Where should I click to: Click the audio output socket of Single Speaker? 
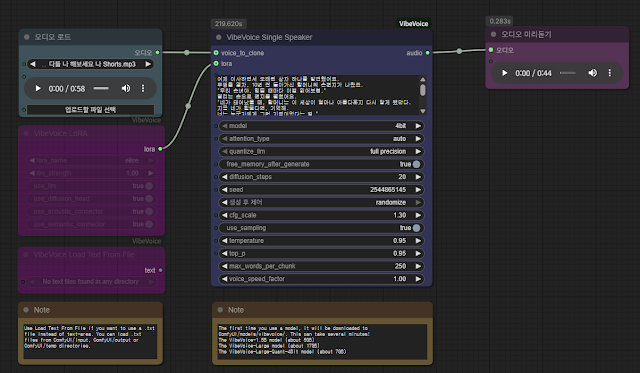[427, 53]
